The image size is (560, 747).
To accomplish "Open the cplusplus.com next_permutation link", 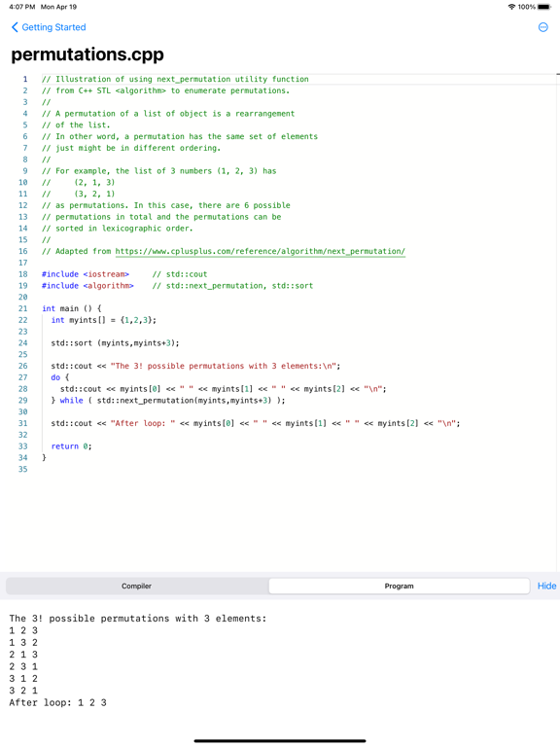I will point(260,251).
